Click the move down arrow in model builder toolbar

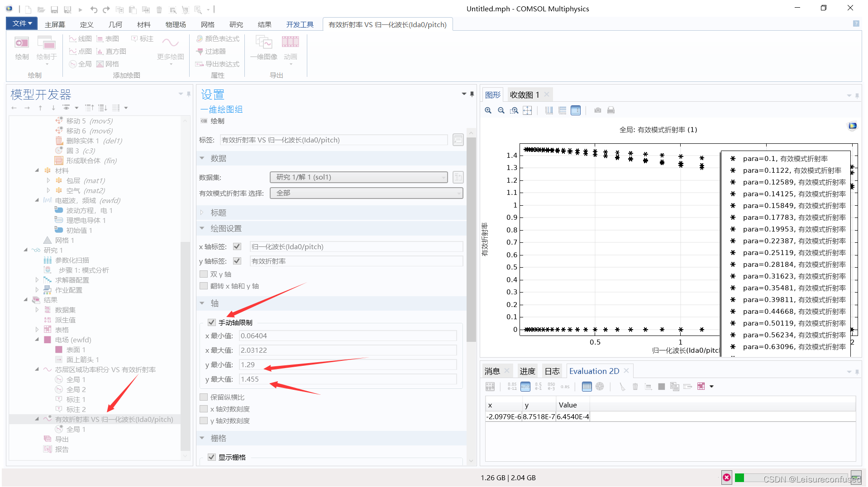tap(53, 108)
